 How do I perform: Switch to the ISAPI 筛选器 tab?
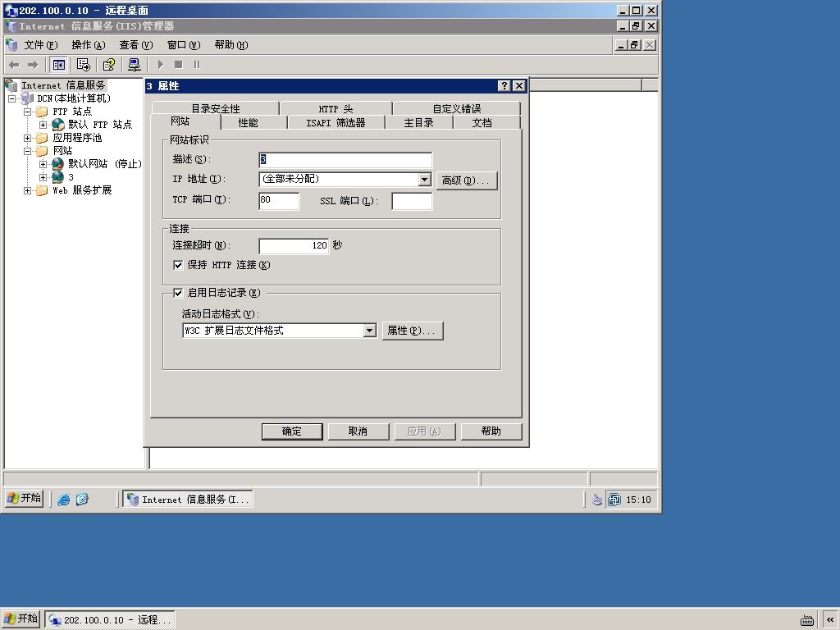tap(336, 123)
